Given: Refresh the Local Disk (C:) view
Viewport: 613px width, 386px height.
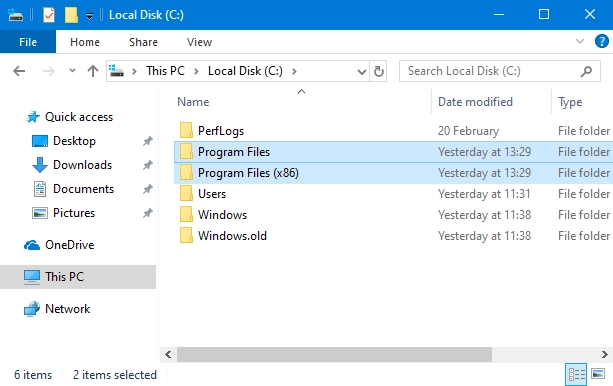Looking at the screenshot, I should [378, 71].
